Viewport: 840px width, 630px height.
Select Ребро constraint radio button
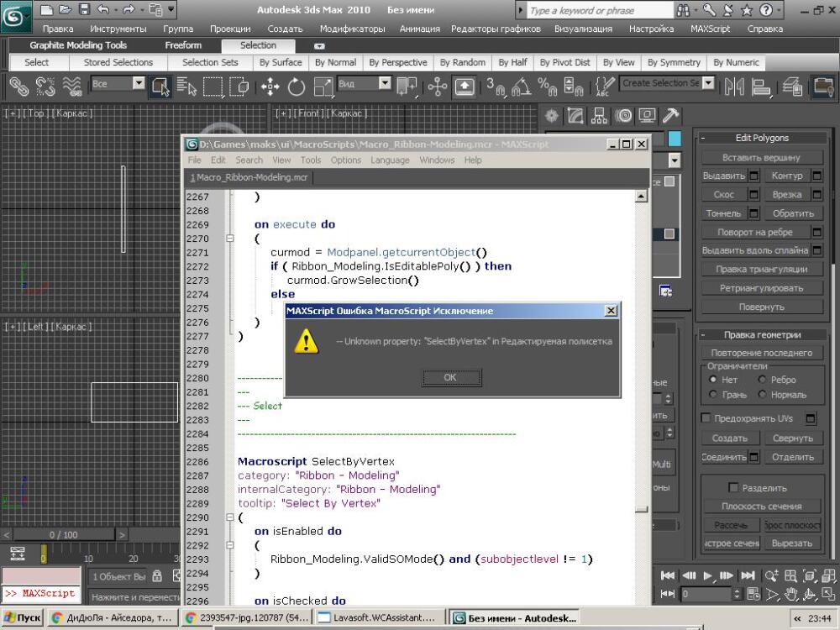[762, 380]
